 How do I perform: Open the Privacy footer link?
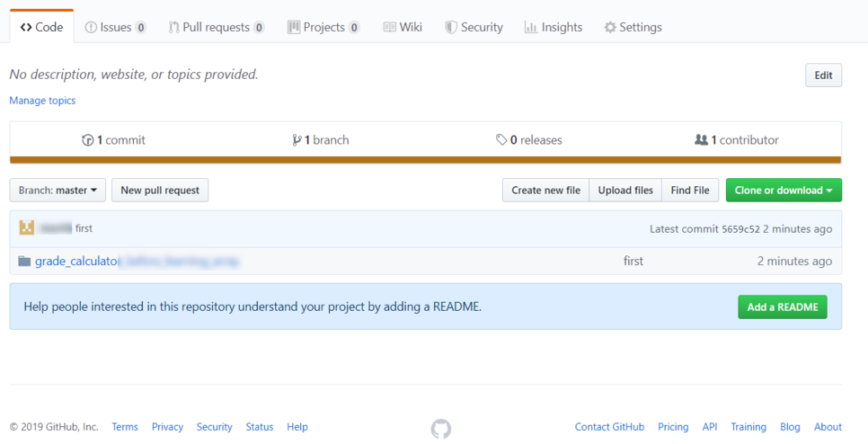pos(168,427)
